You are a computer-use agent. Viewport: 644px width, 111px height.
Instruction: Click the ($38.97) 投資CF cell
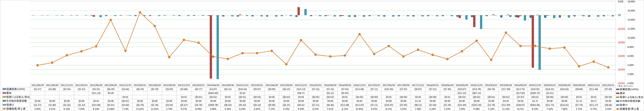(x=521, y=105)
